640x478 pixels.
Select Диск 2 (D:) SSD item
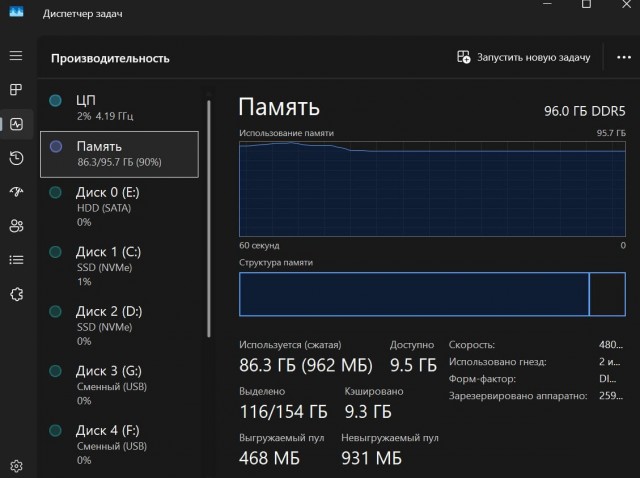pyautogui.click(x=120, y=326)
